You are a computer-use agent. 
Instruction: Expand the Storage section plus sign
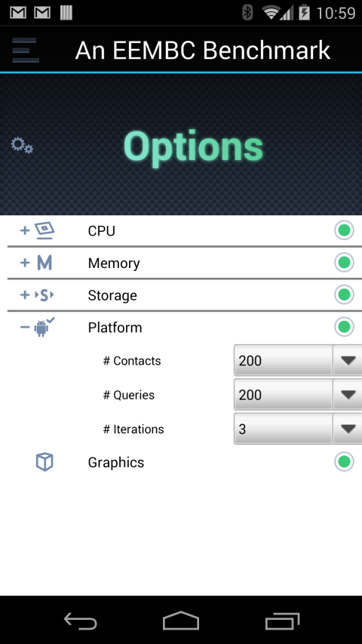(25, 295)
